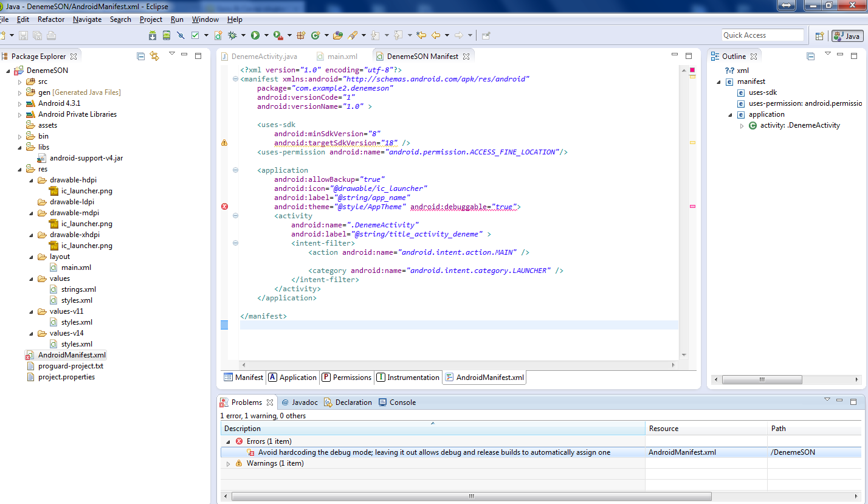This screenshot has width=868, height=504.
Task: Expand the src folder
Action: 19,81
